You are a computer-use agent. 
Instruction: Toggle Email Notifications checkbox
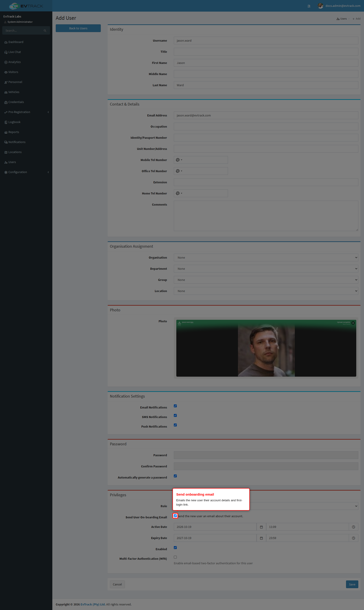(x=175, y=406)
